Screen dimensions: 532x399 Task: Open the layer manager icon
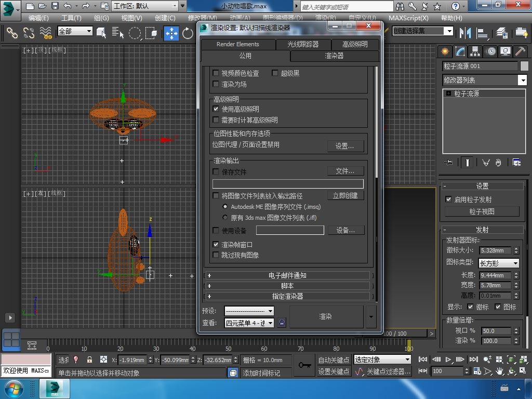[x=502, y=33]
